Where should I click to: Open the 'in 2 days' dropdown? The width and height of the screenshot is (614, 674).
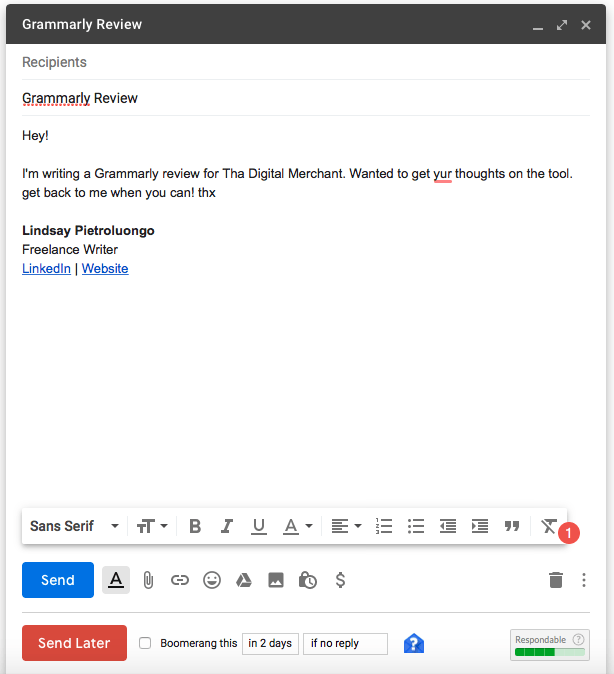point(270,643)
